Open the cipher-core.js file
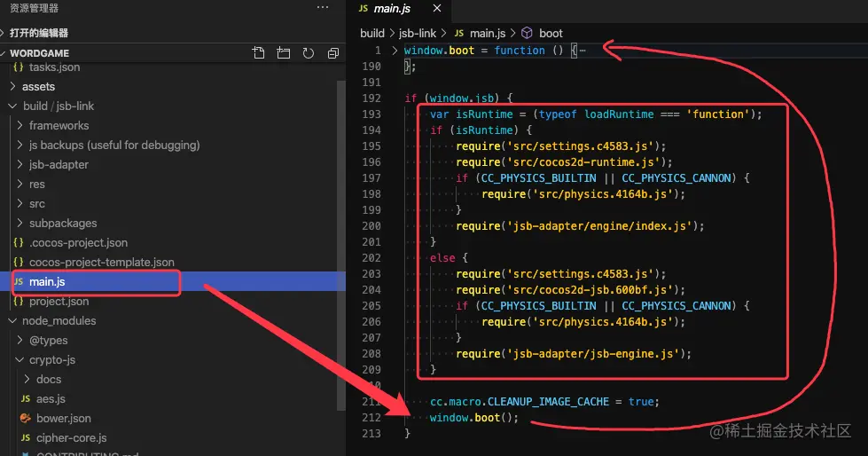Viewport: 868px width, 456px height. [x=72, y=437]
